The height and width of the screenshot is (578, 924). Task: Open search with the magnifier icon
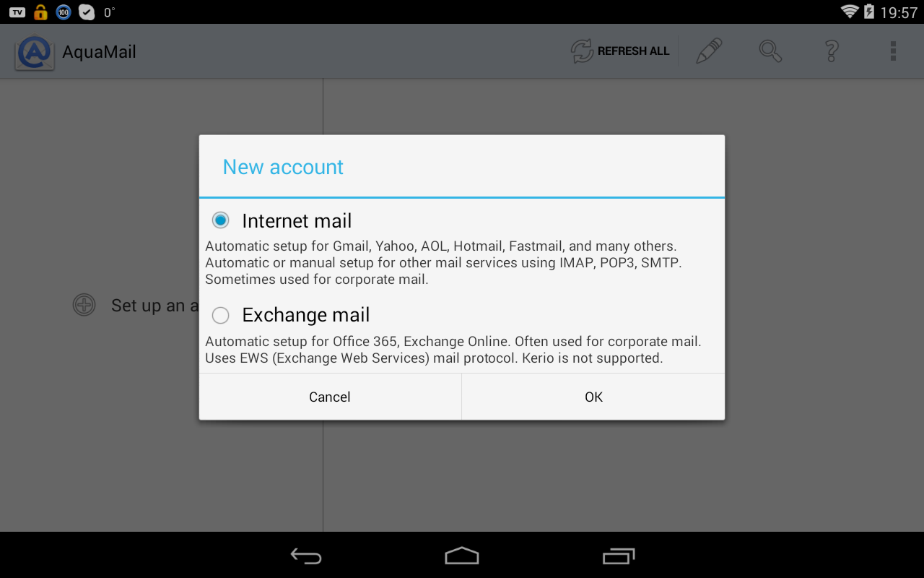point(770,51)
